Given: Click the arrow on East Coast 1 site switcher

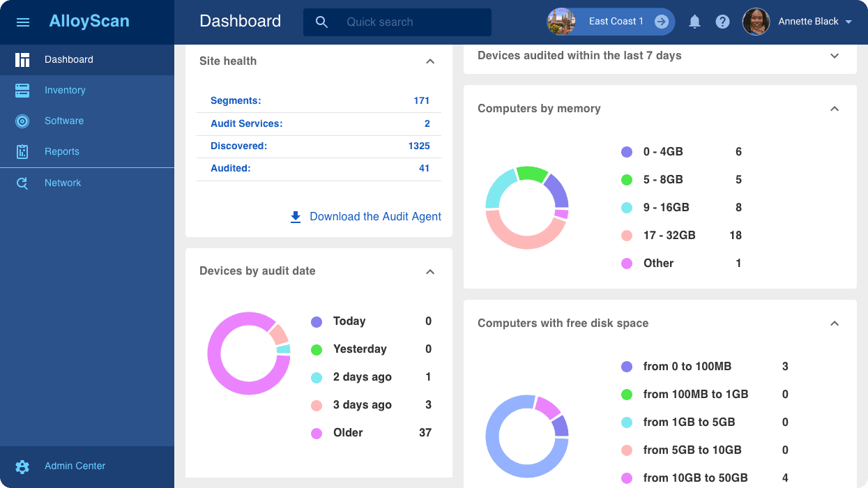Looking at the screenshot, I should pos(661,22).
